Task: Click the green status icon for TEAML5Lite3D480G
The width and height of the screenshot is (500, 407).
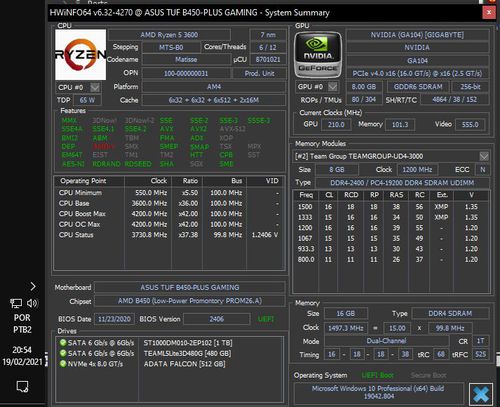Action: 63,353
